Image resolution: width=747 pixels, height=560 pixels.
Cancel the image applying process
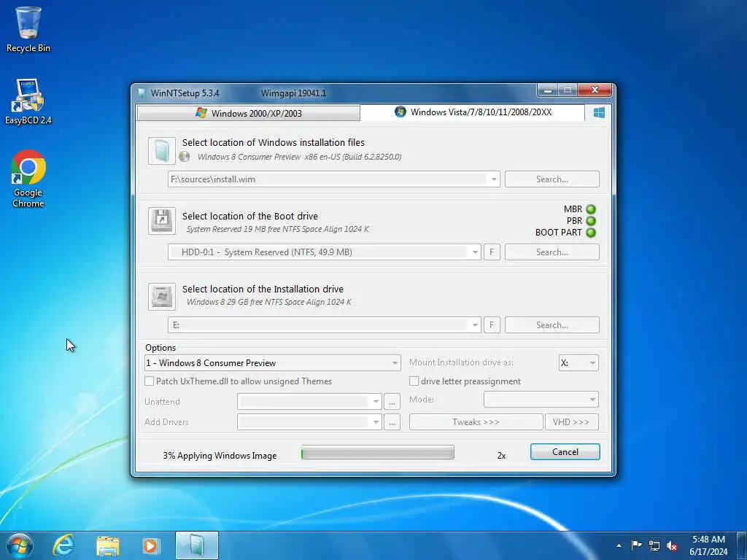(x=565, y=452)
